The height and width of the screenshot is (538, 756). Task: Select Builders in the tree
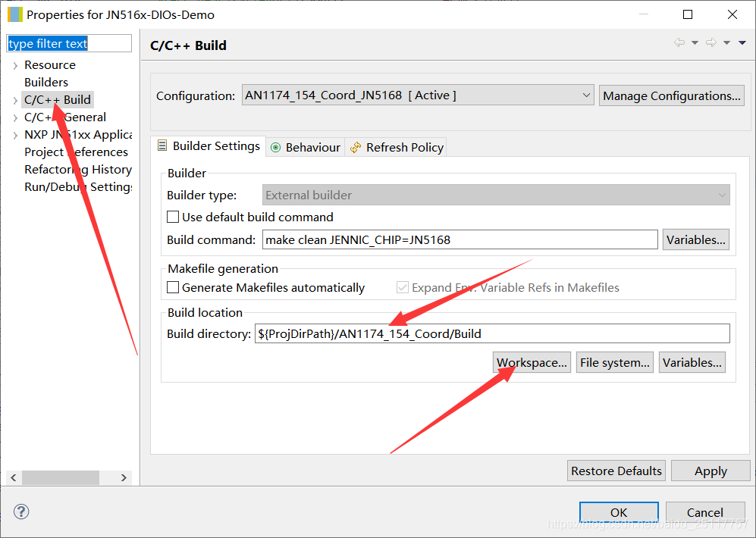coord(46,82)
